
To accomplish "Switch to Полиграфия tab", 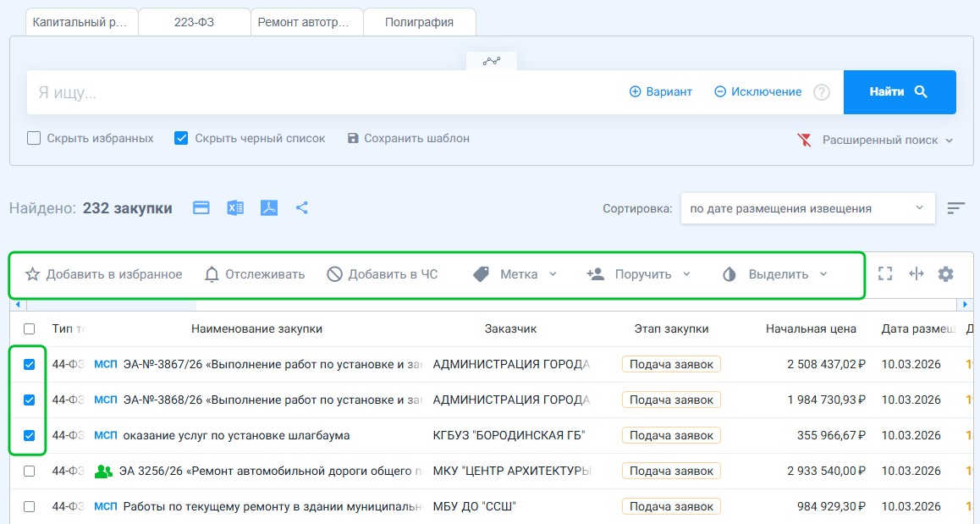I will point(420,22).
